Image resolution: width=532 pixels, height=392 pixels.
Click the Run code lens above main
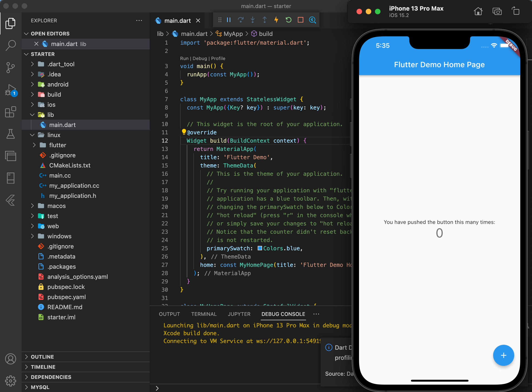coord(184,58)
